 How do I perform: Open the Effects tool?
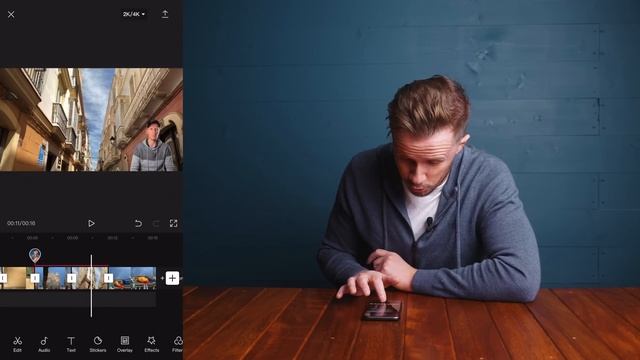[x=151, y=344]
